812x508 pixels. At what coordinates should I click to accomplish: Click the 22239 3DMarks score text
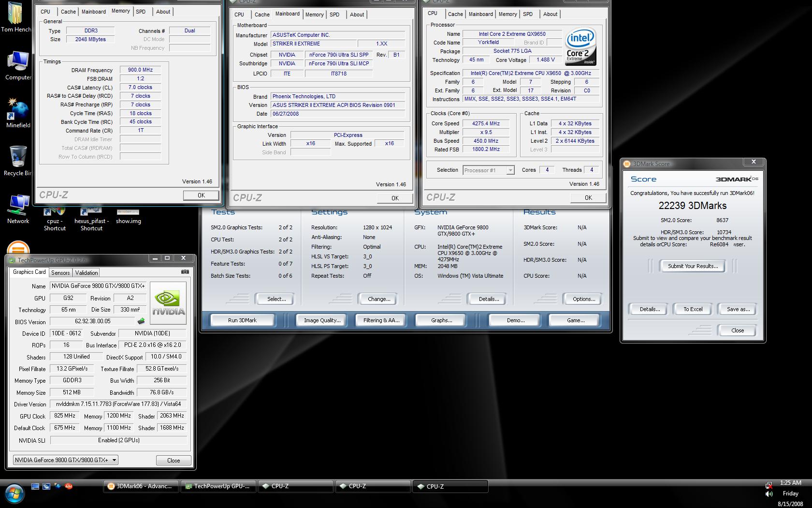(692, 206)
